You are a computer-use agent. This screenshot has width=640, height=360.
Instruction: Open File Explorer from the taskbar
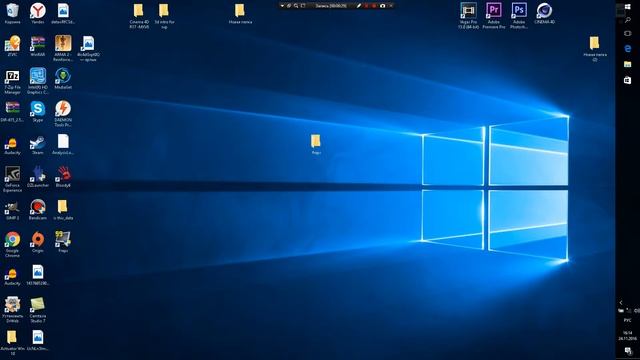pos(627,64)
